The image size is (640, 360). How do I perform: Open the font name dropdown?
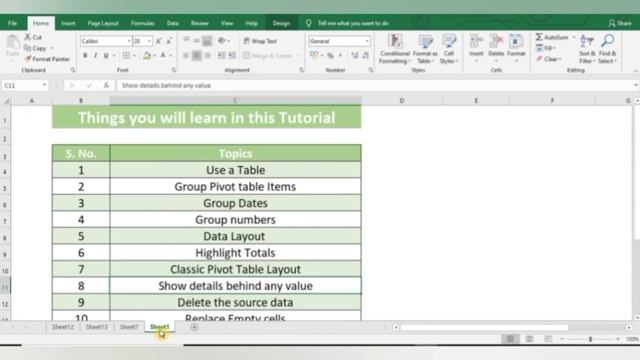(129, 41)
